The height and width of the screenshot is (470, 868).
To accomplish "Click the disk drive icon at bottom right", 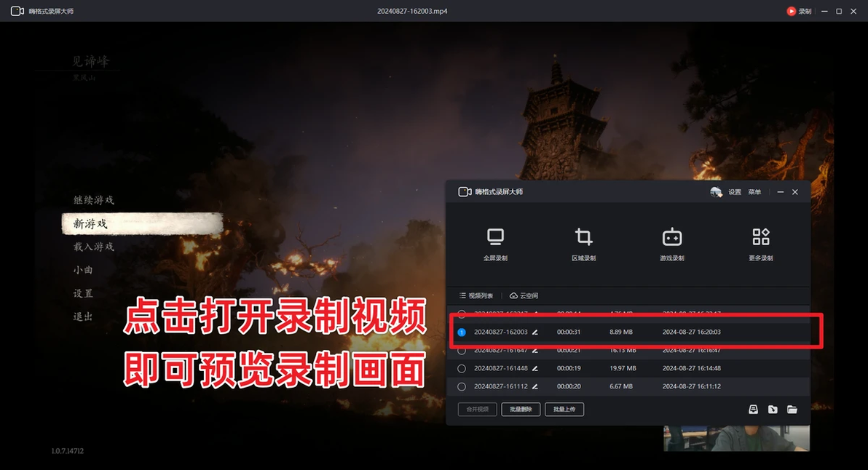I will coord(753,409).
